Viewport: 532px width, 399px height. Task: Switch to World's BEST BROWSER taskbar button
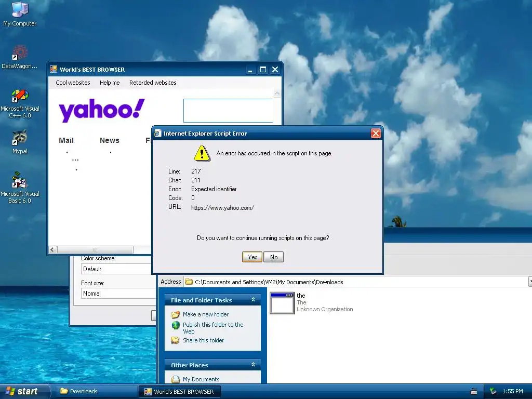click(180, 392)
